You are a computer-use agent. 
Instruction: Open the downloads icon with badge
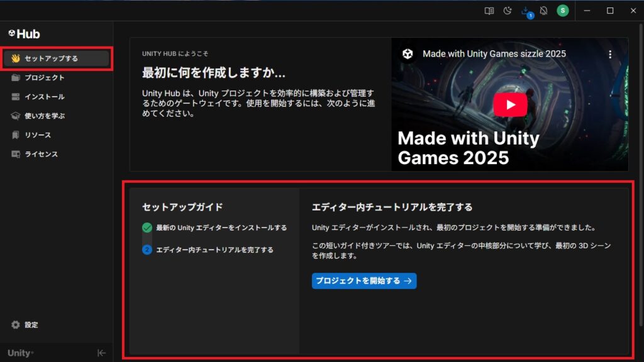[x=526, y=11]
